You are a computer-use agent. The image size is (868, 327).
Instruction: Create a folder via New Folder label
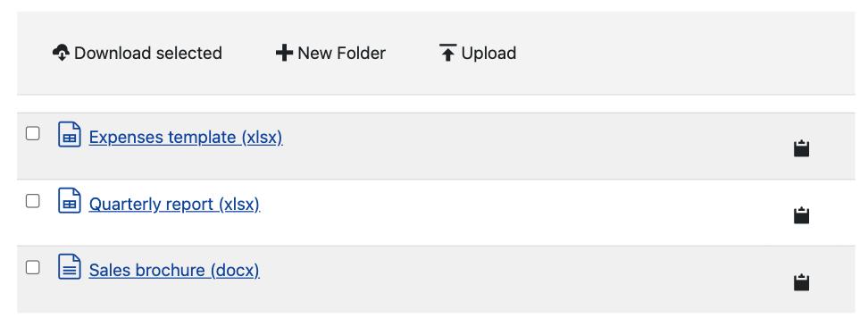[341, 54]
